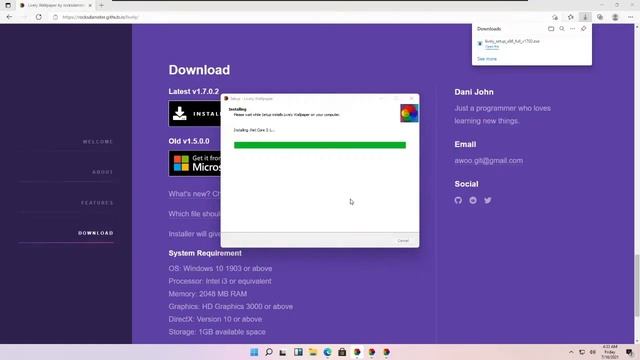Switch to Microsoft Edge in the taskbar
This screenshot has height=360, width=640.
[327, 352]
